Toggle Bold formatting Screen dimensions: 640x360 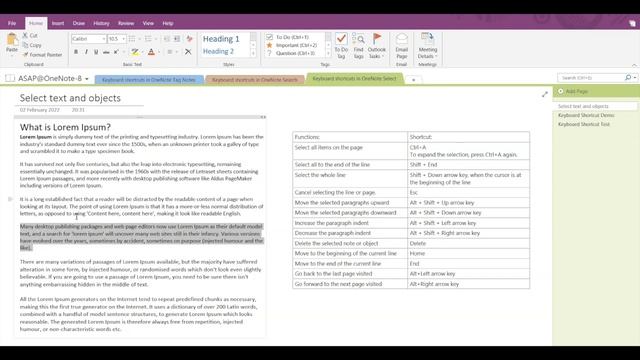(76, 52)
